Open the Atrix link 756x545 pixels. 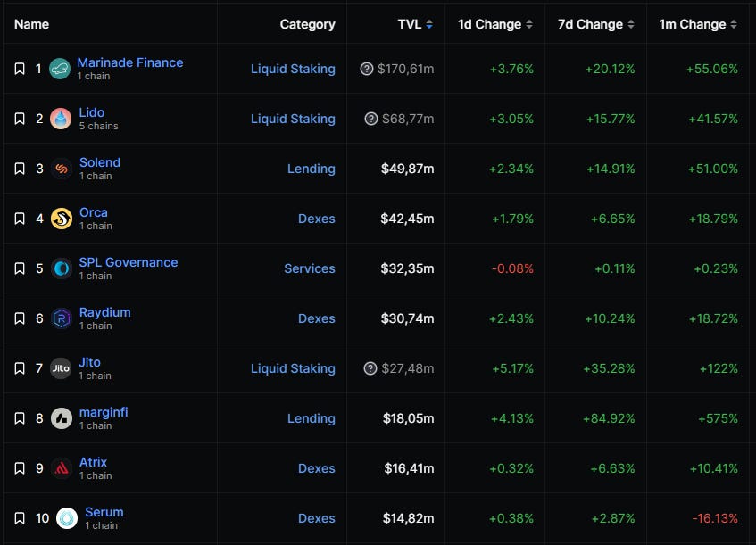[x=93, y=462]
